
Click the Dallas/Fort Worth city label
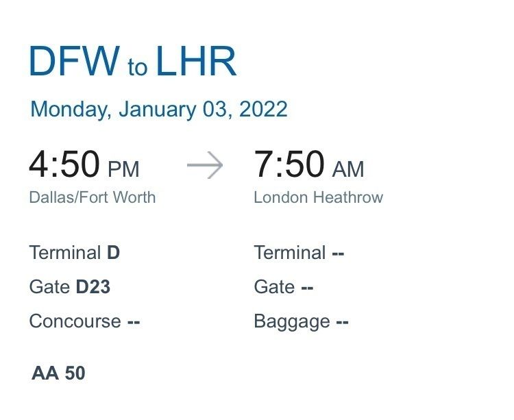[x=93, y=197]
